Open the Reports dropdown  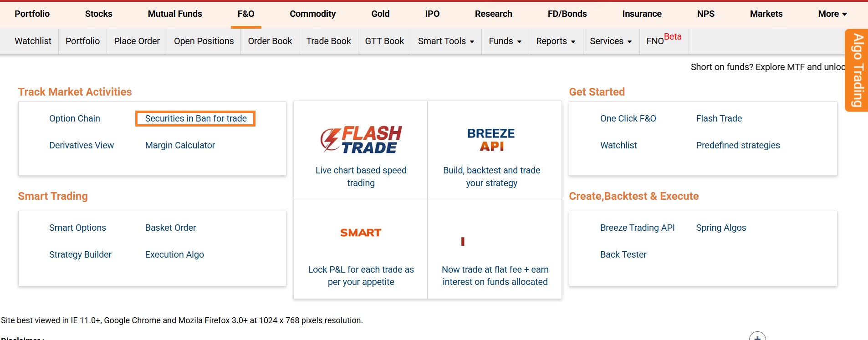point(555,41)
